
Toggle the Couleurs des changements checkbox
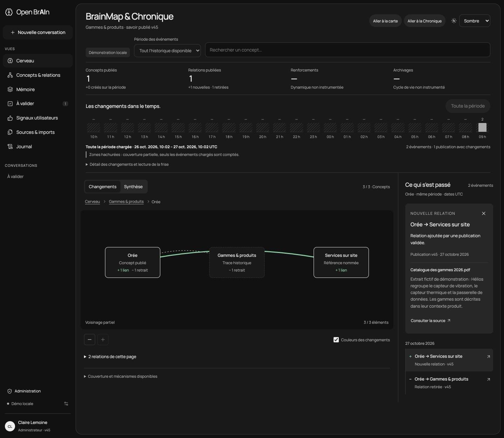tap(336, 340)
